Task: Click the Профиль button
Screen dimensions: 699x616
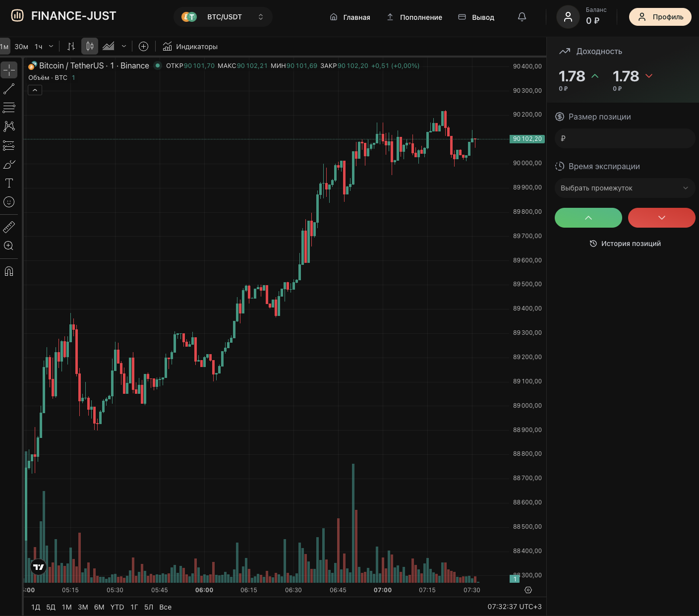Action: click(x=660, y=17)
